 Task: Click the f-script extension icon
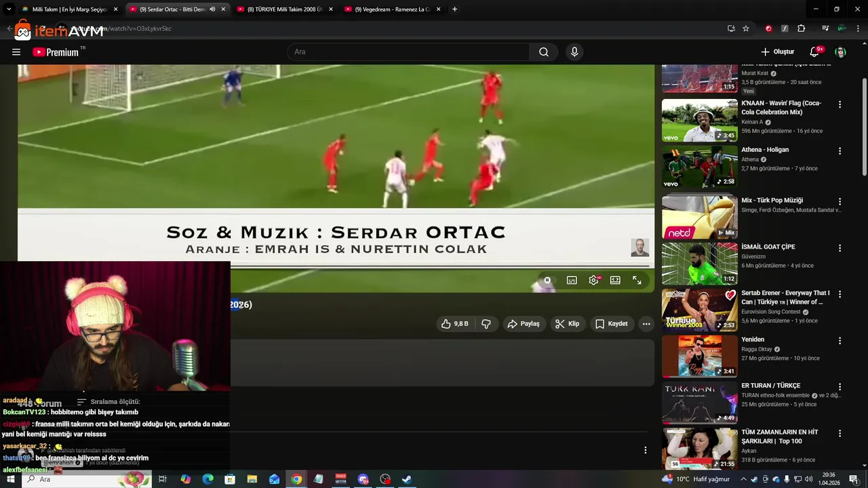[x=785, y=28]
